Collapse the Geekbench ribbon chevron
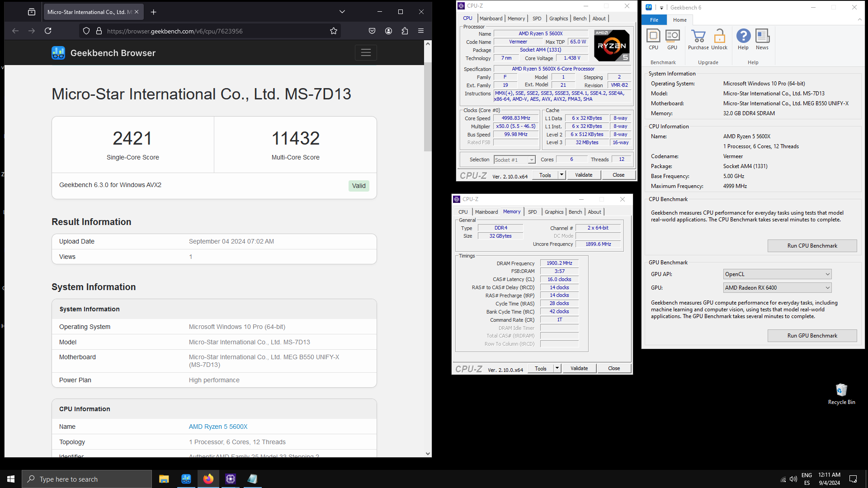This screenshot has height=488, width=868. point(859,19)
